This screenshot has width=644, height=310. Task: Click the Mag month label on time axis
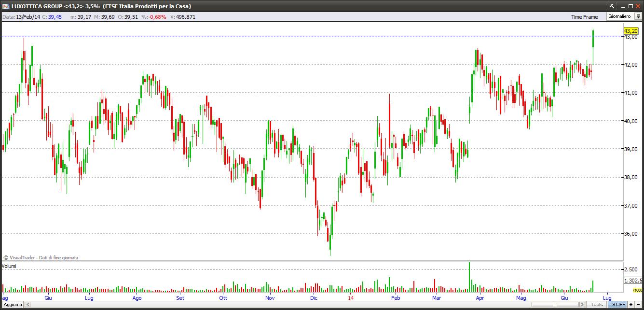(x=521, y=298)
